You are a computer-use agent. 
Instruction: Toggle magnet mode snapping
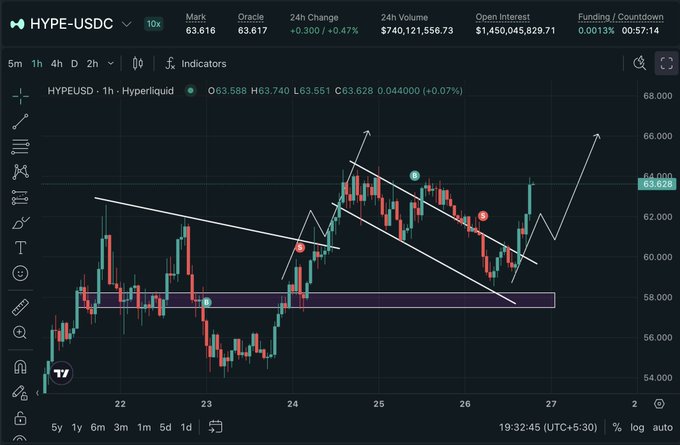[20, 367]
